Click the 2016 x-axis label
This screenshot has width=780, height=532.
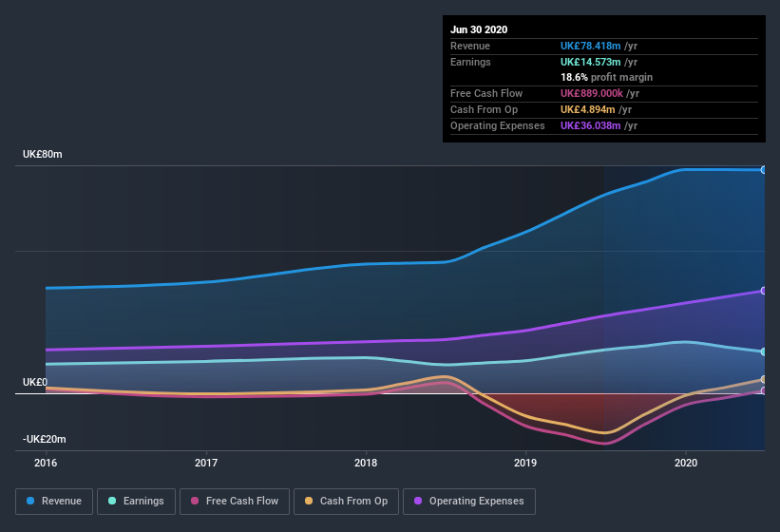coord(46,463)
